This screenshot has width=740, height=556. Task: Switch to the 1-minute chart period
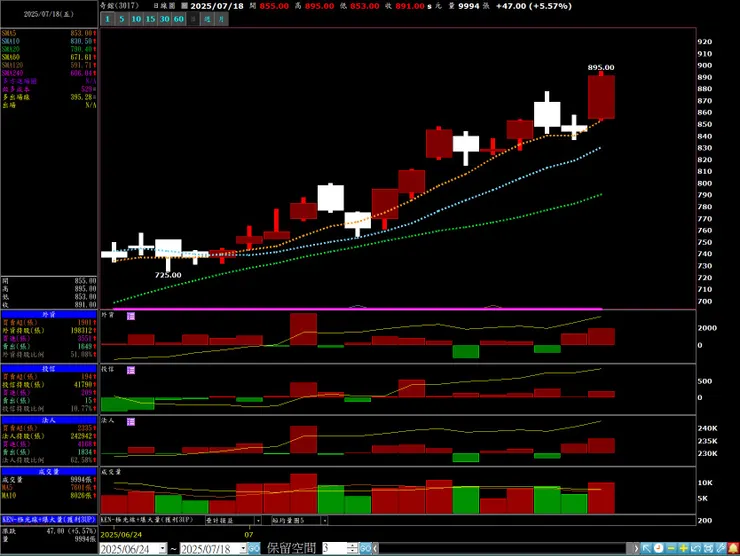coord(108,19)
